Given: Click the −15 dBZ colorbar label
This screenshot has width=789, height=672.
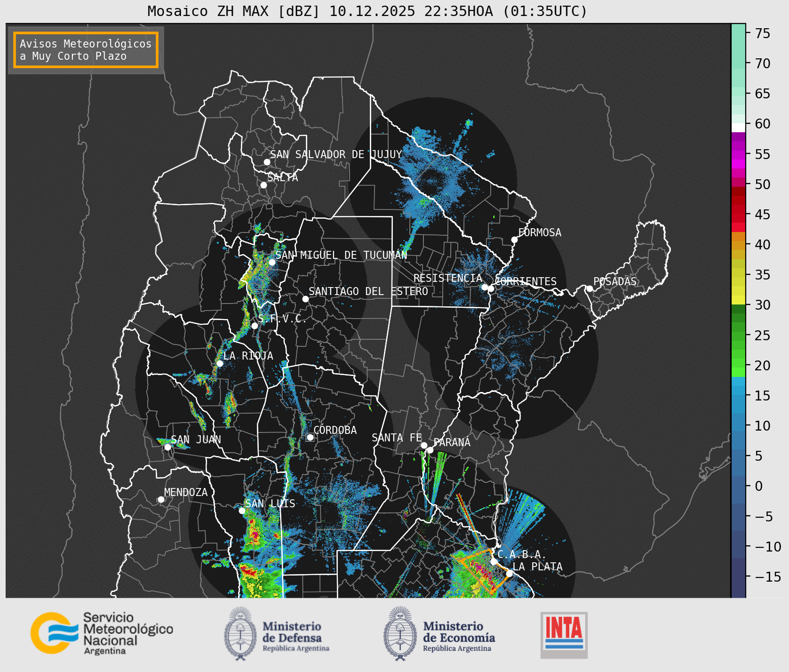Looking at the screenshot, I should click(x=768, y=576).
